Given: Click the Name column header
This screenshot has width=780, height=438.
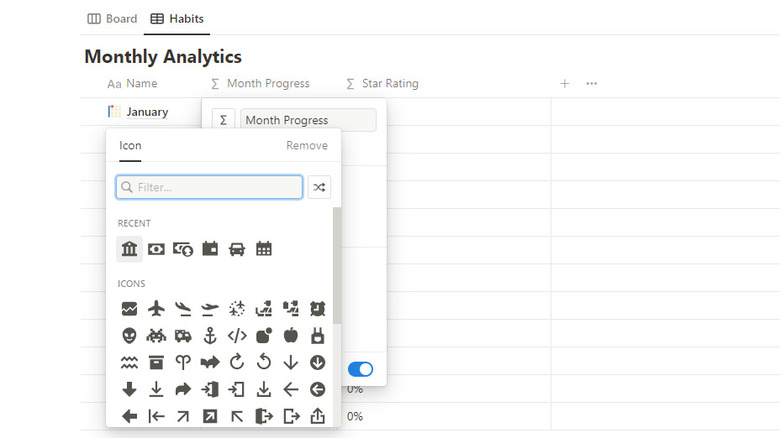Looking at the screenshot, I should (132, 84).
